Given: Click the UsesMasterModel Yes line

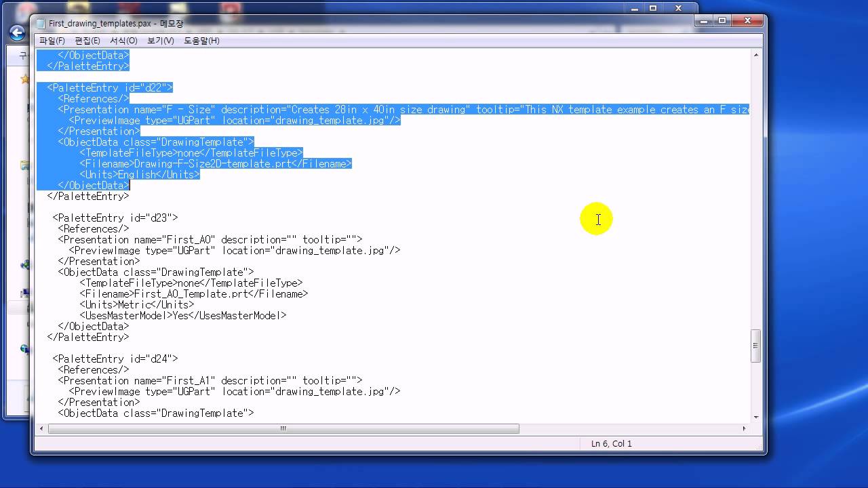Looking at the screenshot, I should [x=183, y=315].
